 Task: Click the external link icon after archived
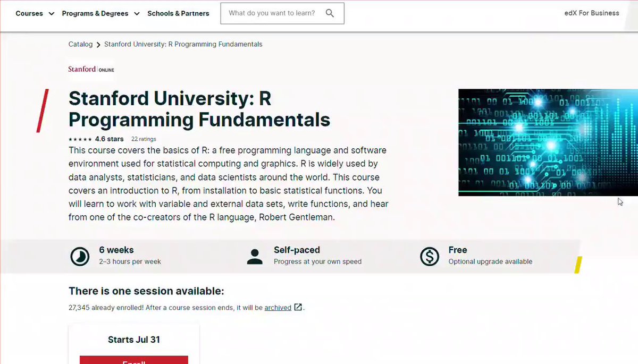pos(298,307)
